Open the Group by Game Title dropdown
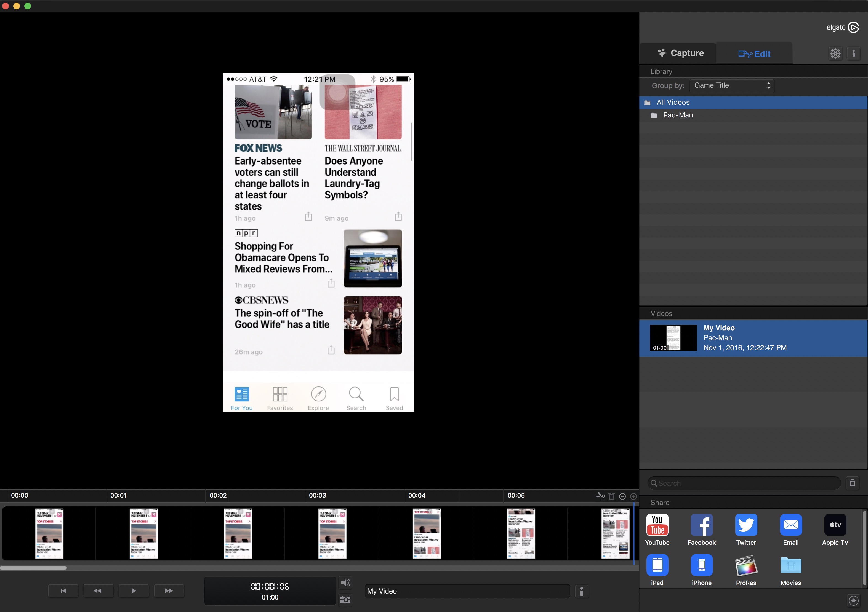 (x=732, y=86)
